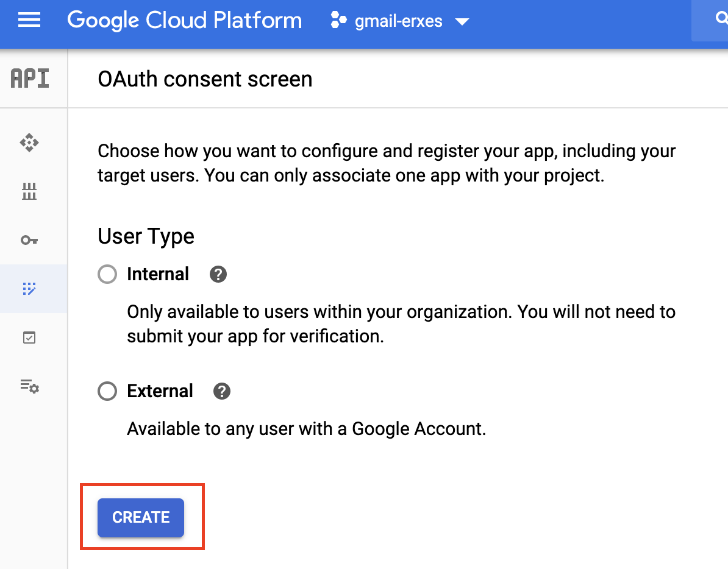Click the API logo in sidebar

pos(30,79)
